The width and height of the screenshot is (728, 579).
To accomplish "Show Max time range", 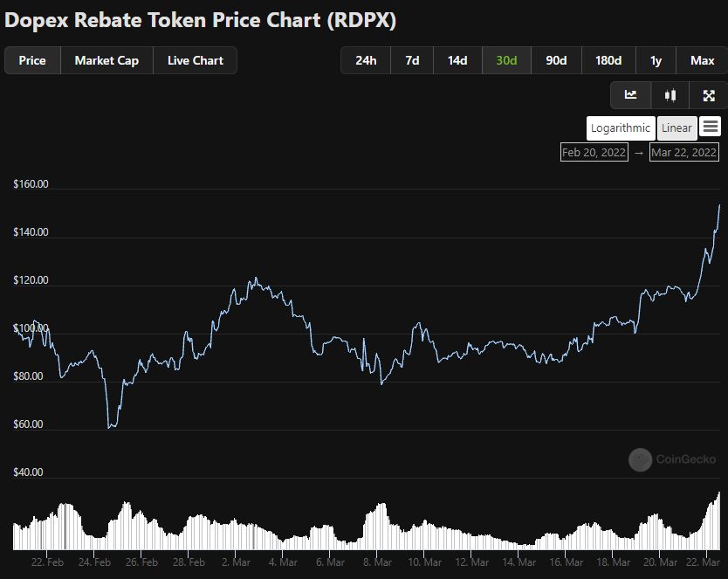I will tap(702, 60).
